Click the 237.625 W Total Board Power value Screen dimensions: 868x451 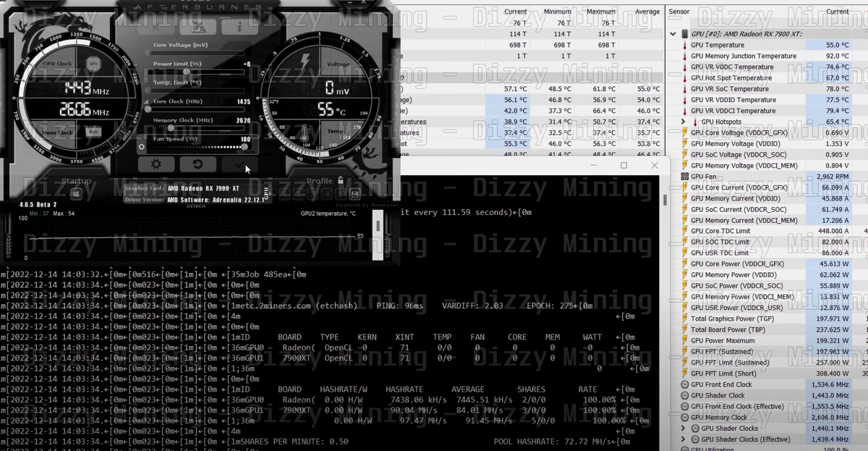point(833,329)
